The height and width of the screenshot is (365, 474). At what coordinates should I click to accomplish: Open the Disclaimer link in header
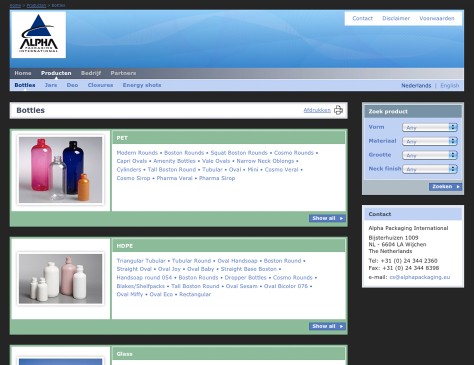(396, 18)
